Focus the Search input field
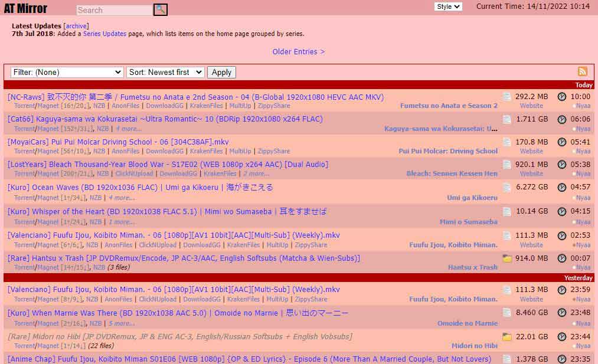Viewport: 598px width, 364px height. 115,10
